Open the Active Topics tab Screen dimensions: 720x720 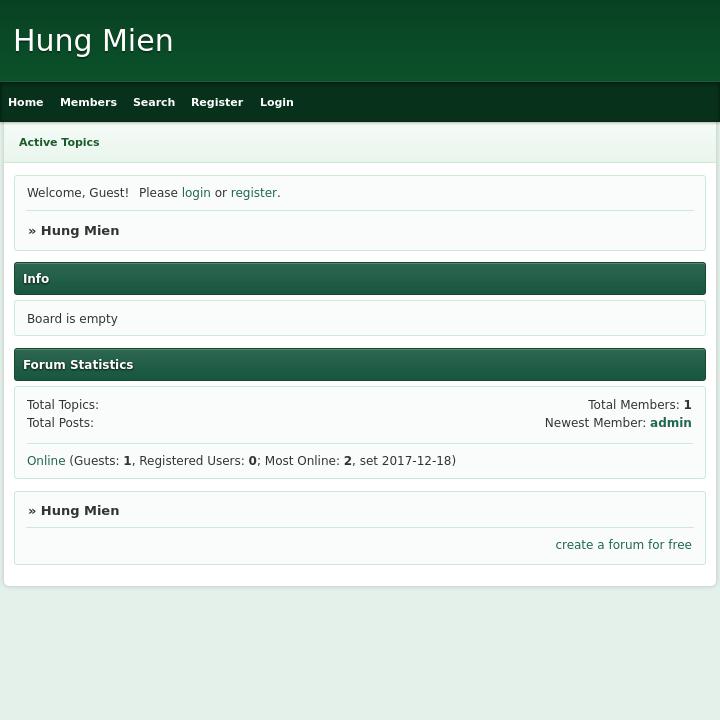[59, 142]
